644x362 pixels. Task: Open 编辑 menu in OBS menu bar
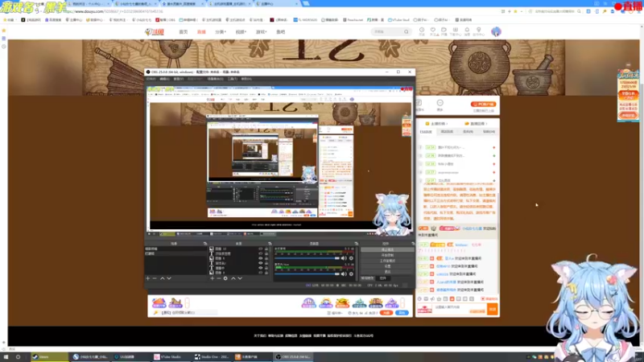click(165, 79)
